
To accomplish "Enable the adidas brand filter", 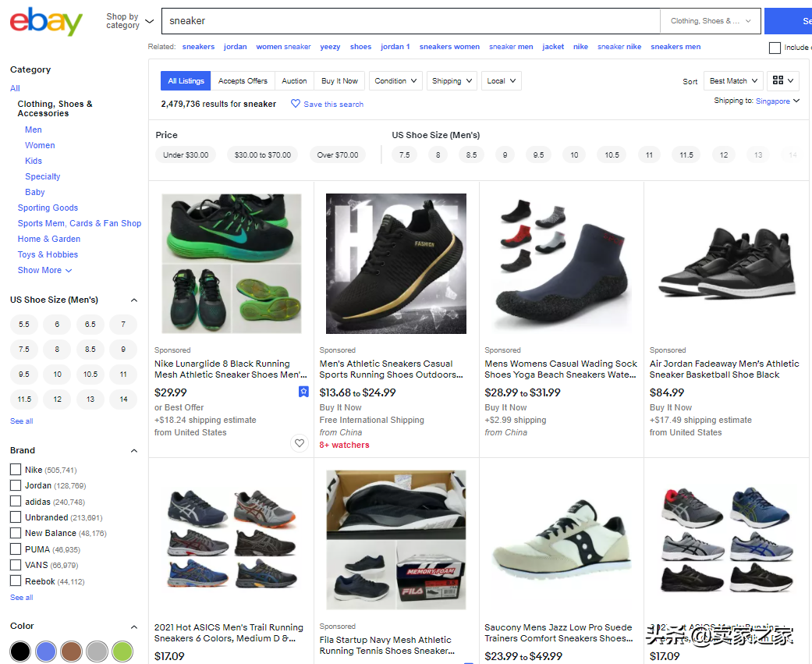I will (x=16, y=502).
